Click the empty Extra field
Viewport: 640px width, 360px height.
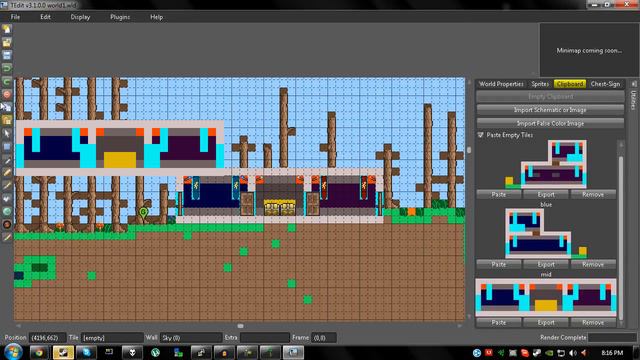[265, 338]
